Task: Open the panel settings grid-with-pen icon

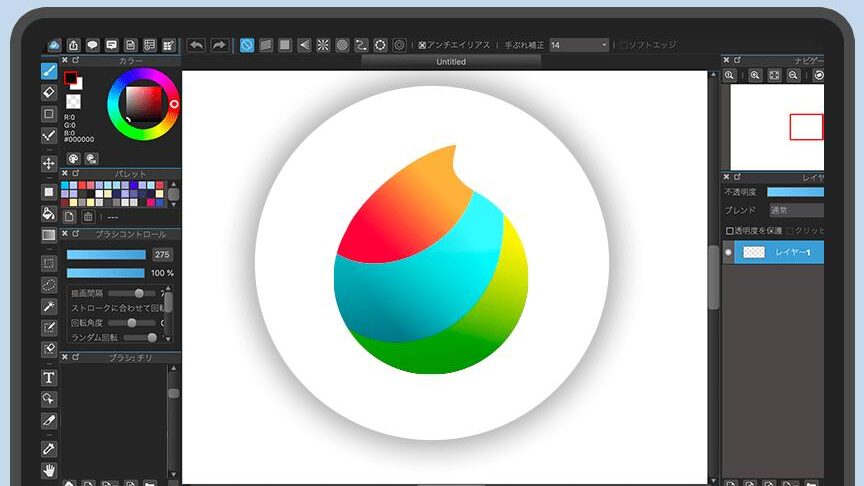Action: (169, 45)
